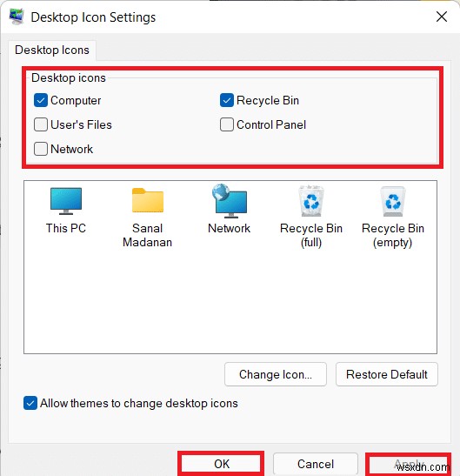Viewport: 460px width, 476px height.
Task: Toggle Allow themes to change desktop icons
Action: click(30, 403)
